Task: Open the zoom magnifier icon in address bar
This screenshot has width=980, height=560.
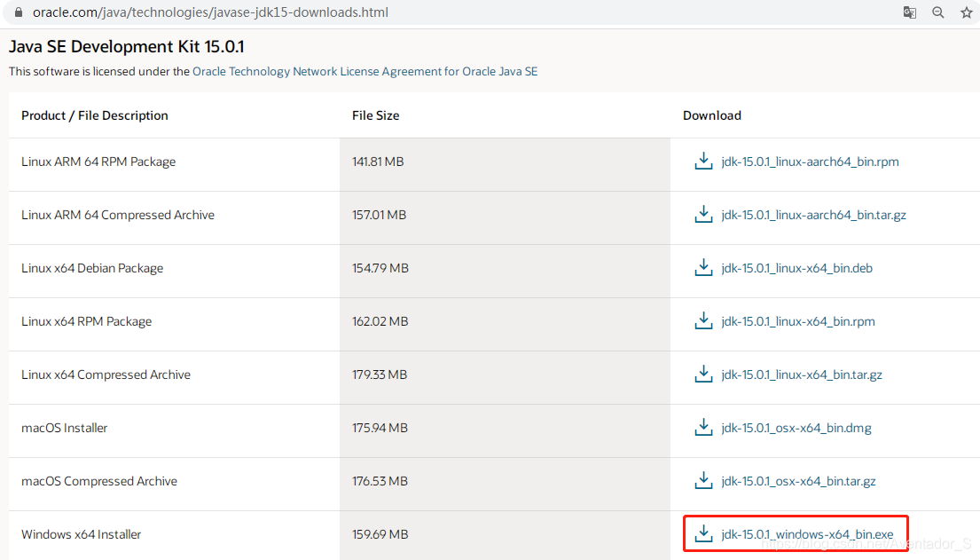Action: [x=938, y=12]
